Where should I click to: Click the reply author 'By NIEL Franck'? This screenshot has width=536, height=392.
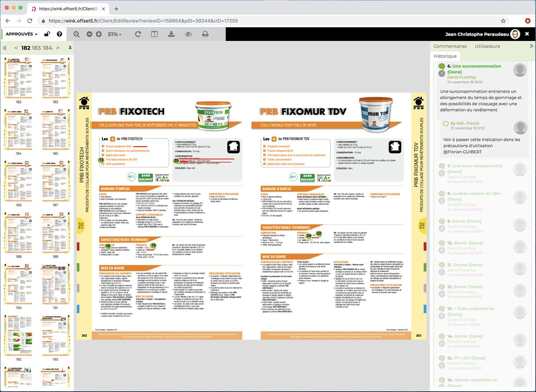(465, 123)
